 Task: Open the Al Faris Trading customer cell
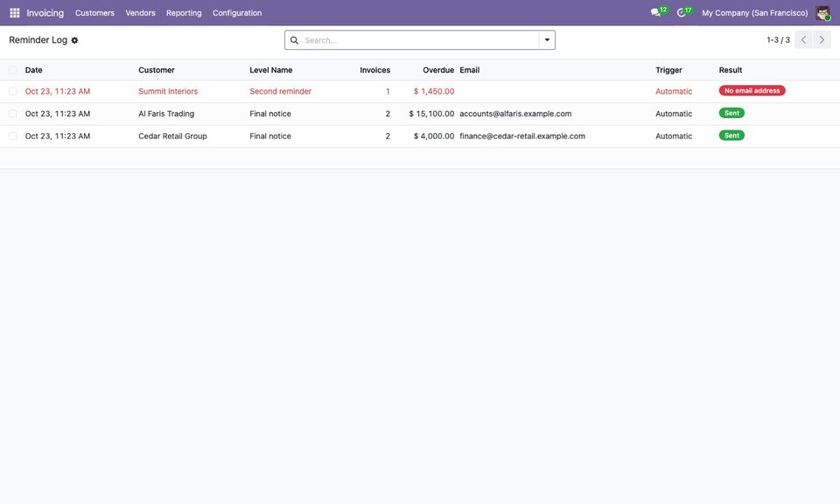[x=166, y=114]
